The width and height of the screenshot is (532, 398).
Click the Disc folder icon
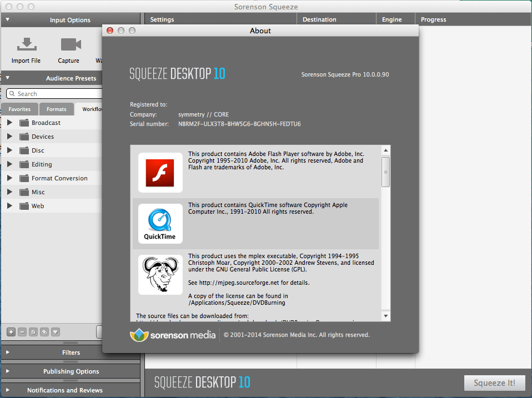pos(24,150)
